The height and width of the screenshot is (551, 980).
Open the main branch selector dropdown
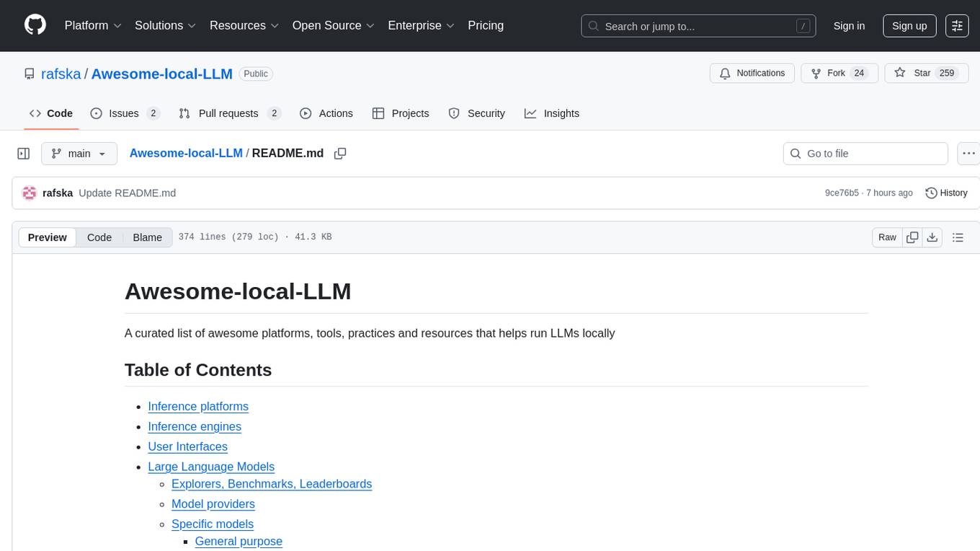79,154
